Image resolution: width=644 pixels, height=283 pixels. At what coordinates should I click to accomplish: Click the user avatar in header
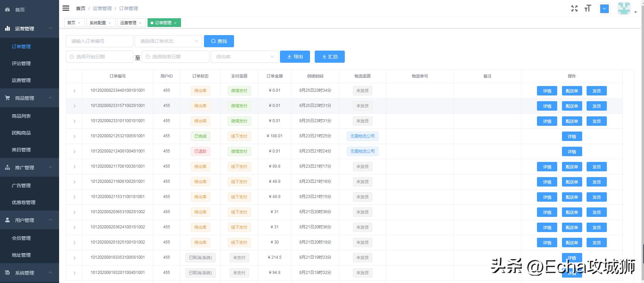(624, 8)
